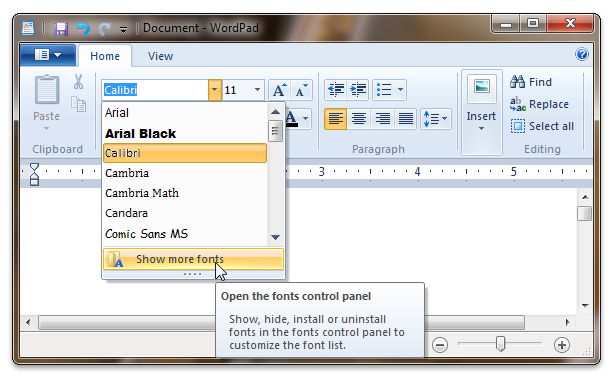Image resolution: width=612 pixels, height=377 pixels.
Task: Choose Cambria from font list
Action: [x=185, y=173]
